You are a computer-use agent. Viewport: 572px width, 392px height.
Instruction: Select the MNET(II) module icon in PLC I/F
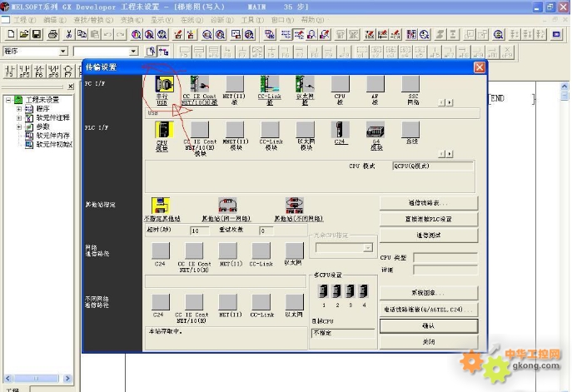pos(235,130)
